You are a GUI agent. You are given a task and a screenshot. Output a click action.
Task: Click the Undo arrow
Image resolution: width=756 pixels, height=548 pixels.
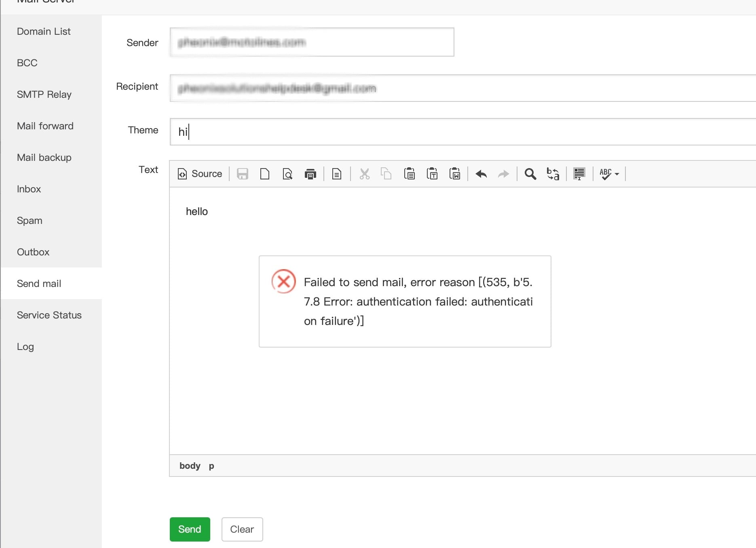[481, 174]
